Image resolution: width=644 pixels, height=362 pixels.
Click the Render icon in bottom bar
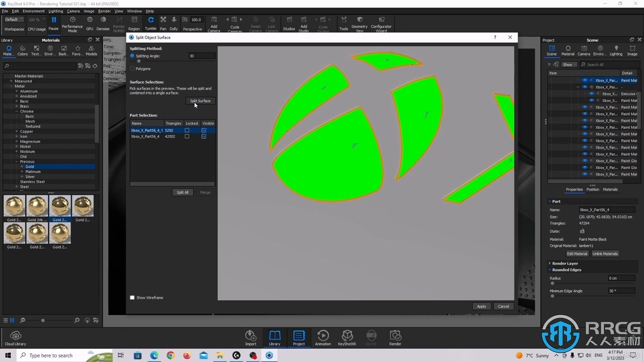(x=395, y=338)
